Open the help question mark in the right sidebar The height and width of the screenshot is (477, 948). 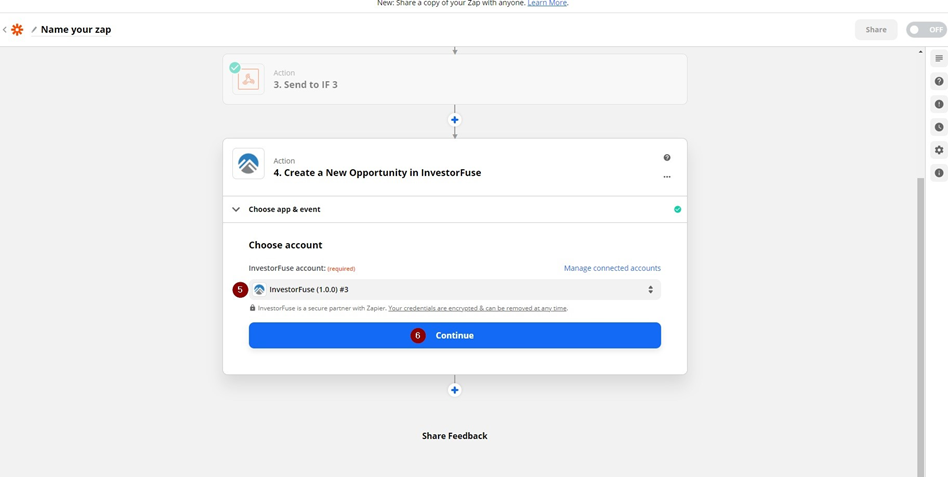point(939,81)
